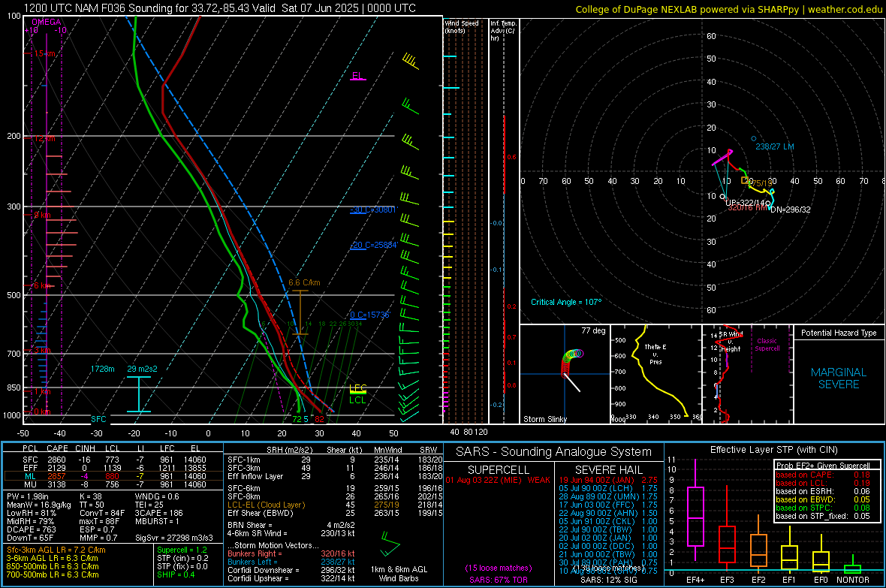Click the SARS: 12% SIG result
Viewport: 886px width, 588px height.
pyautogui.click(x=608, y=580)
